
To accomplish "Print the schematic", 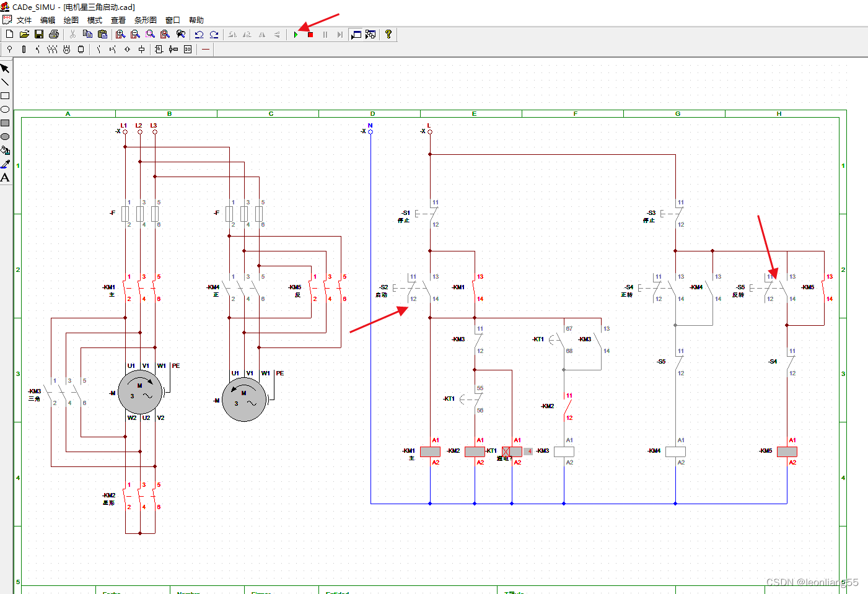I will click(x=54, y=35).
